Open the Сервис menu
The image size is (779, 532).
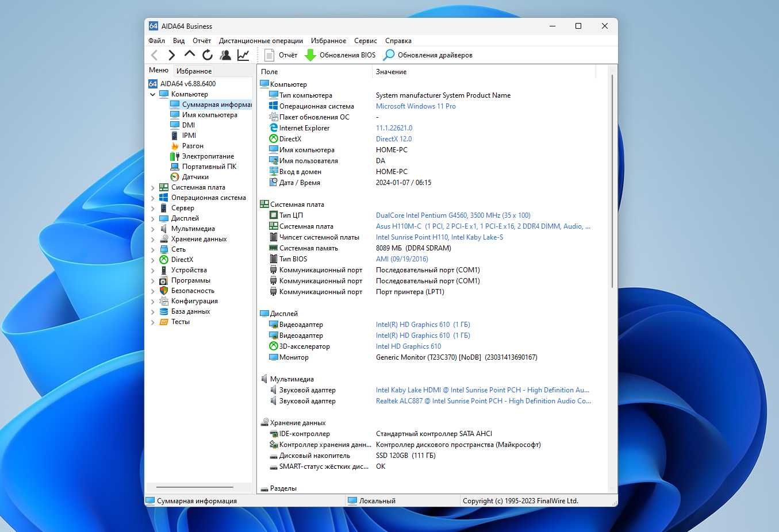366,41
